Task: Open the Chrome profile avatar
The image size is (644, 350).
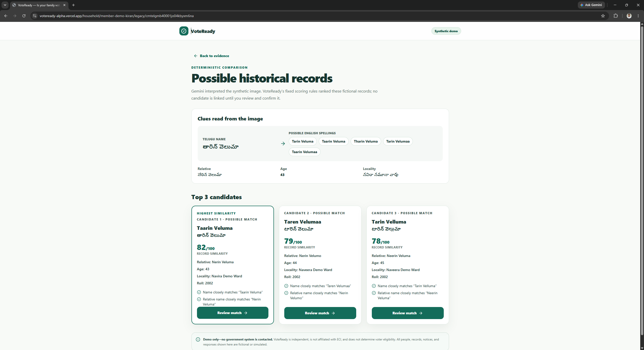Action: click(629, 16)
